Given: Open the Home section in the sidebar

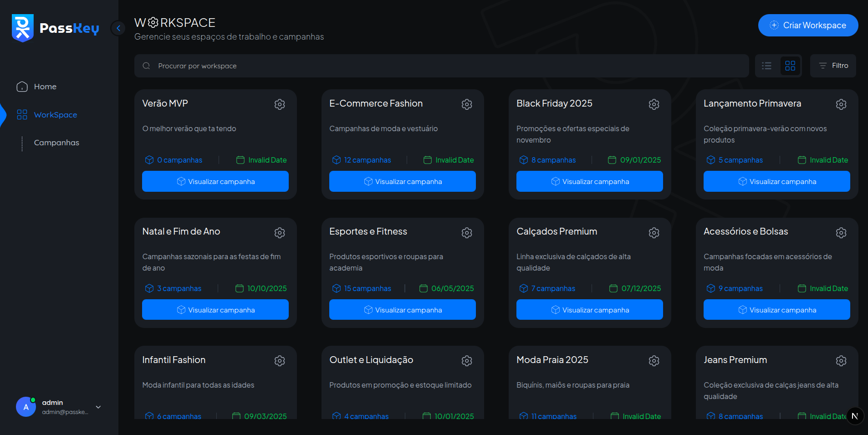Looking at the screenshot, I should click(45, 86).
